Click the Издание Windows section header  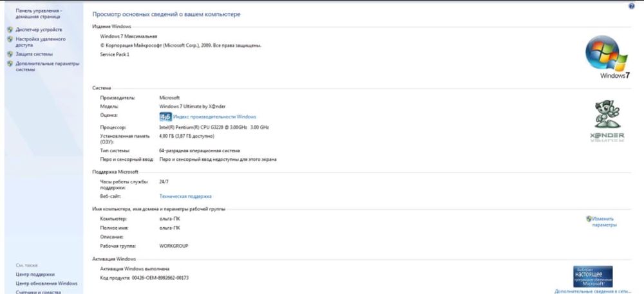tap(111, 26)
